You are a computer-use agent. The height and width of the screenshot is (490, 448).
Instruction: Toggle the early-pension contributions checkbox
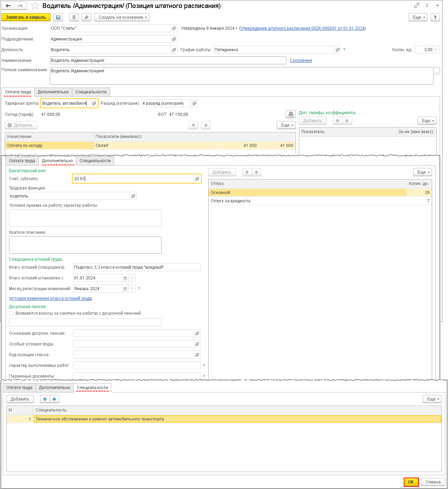11,313
